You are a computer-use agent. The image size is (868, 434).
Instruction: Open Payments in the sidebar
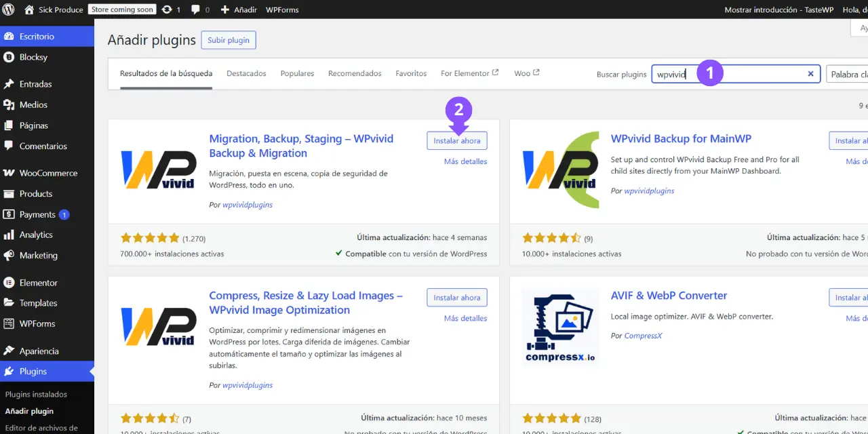[47, 214]
